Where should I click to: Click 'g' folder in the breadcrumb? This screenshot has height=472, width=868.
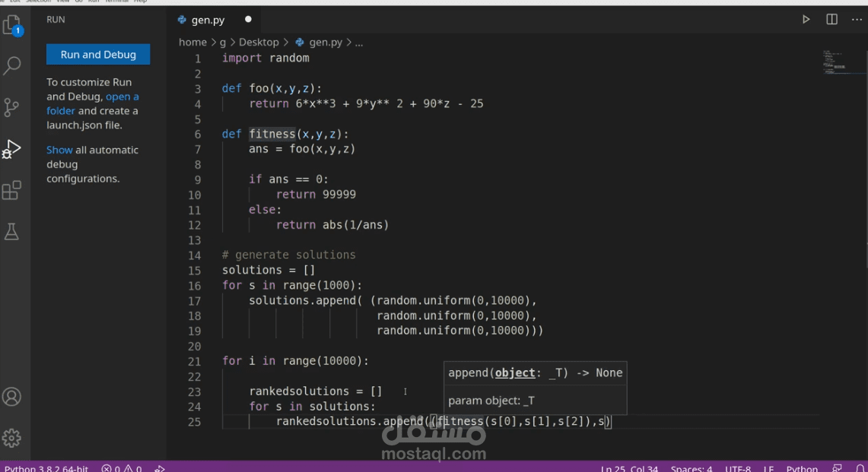tap(223, 42)
